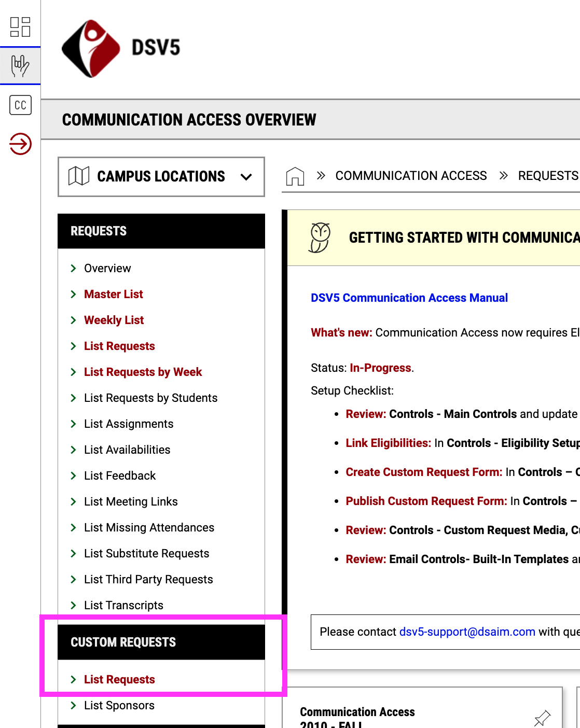Expand the Campus Locations dropdown
580x728 pixels.
(x=161, y=177)
